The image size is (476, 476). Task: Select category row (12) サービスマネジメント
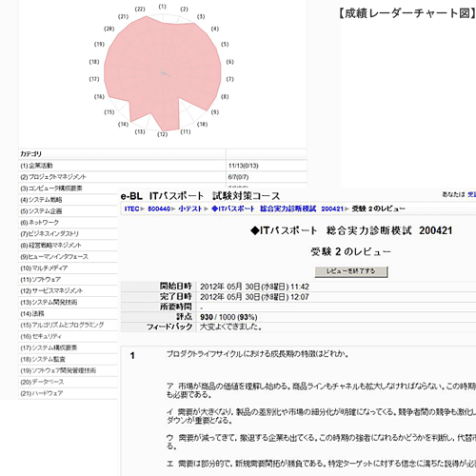68,291
